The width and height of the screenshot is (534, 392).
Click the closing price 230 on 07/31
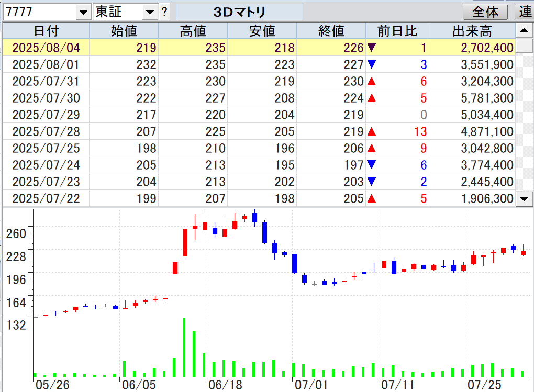click(353, 81)
